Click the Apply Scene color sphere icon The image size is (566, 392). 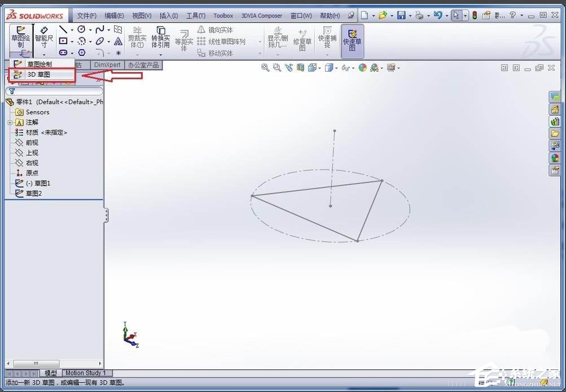click(x=364, y=67)
